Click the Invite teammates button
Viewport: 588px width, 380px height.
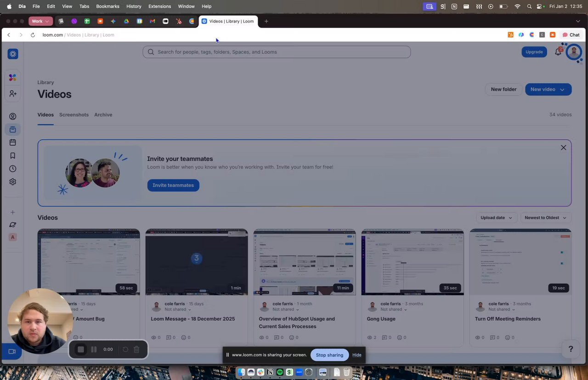173,185
